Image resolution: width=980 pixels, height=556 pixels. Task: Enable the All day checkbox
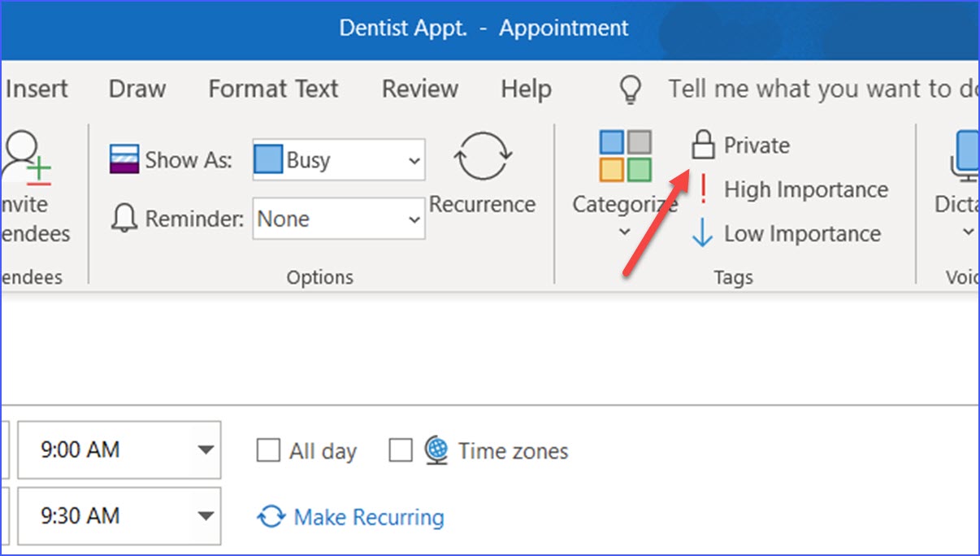(268, 450)
